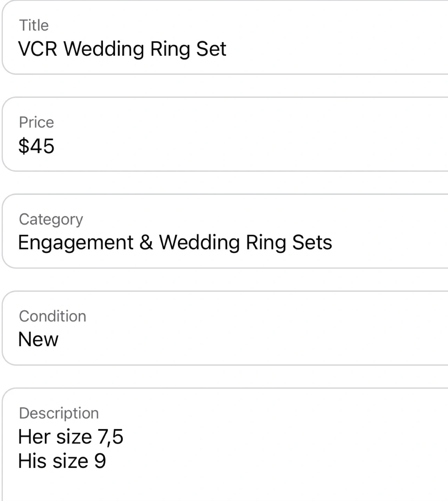Click the 'His size 9' description line
The image size is (448, 501).
62,461
